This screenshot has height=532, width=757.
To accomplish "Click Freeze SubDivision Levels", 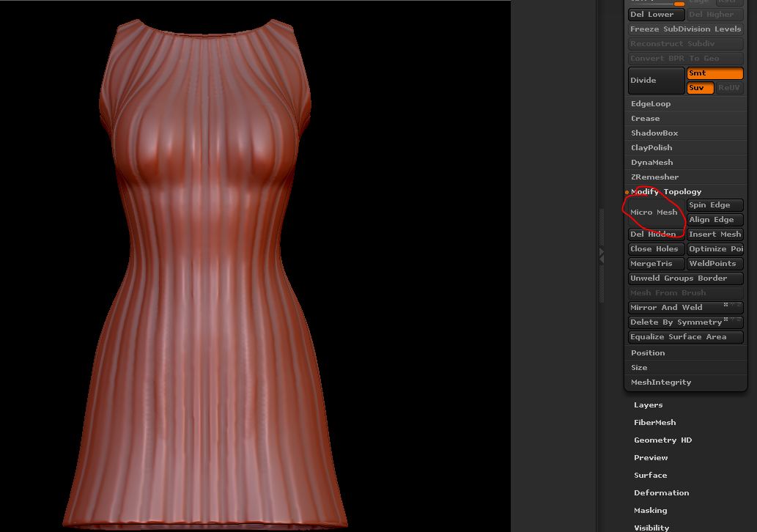I will [685, 29].
